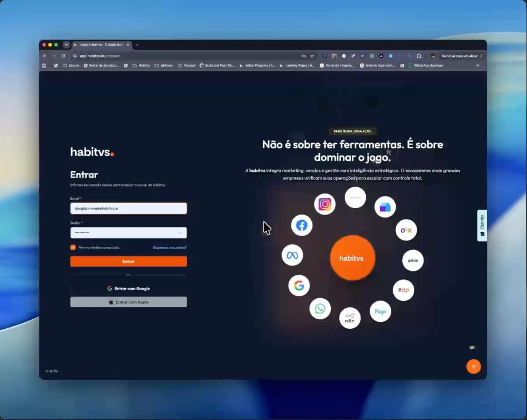527x420 pixels.
Task: Click the Instagram integration icon
Action: 325,204
